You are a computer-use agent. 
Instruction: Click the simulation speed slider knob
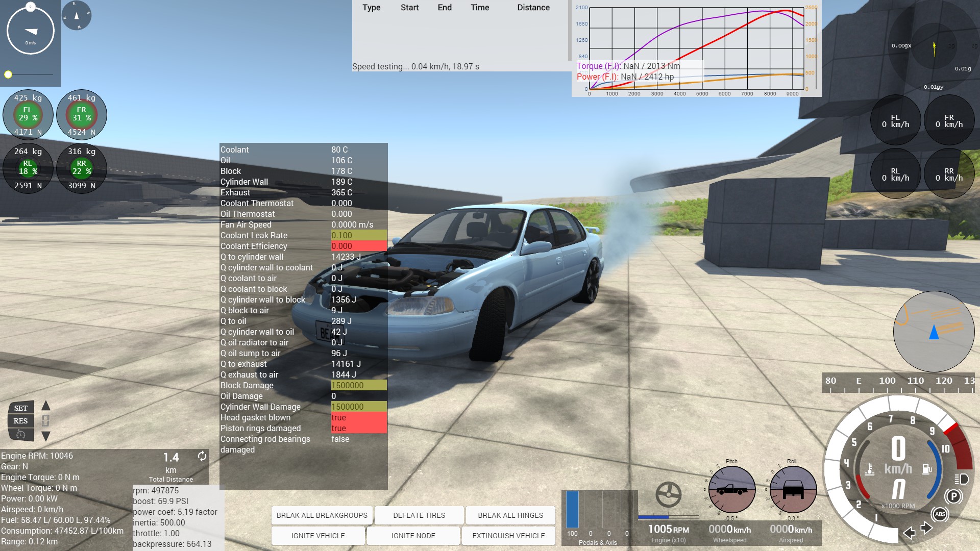coord(8,74)
